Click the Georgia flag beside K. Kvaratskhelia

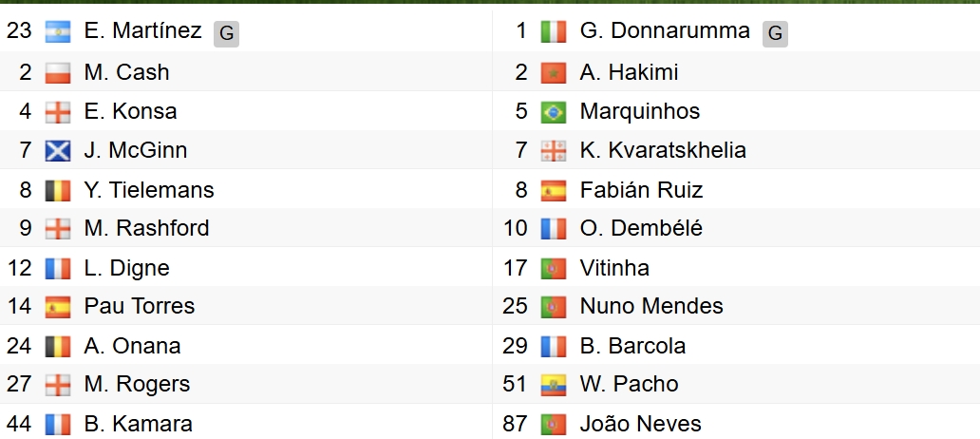(554, 150)
